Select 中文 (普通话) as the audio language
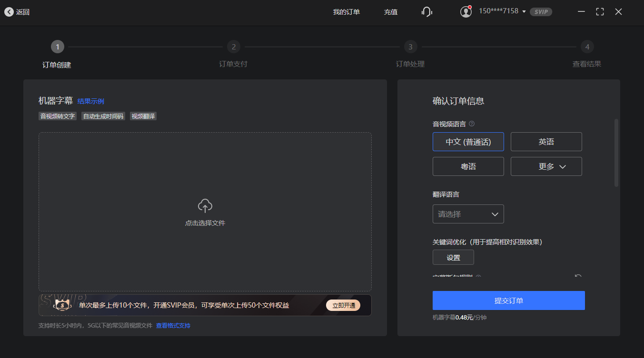 coord(468,142)
